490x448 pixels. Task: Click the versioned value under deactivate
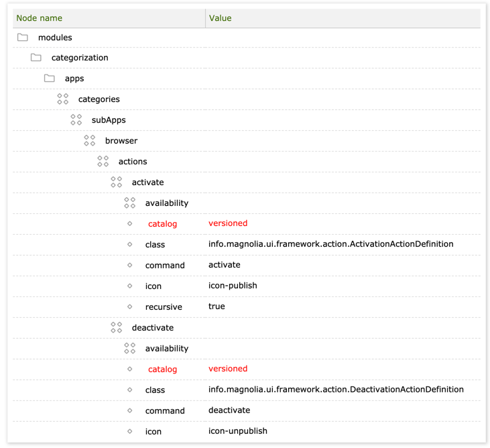(228, 369)
